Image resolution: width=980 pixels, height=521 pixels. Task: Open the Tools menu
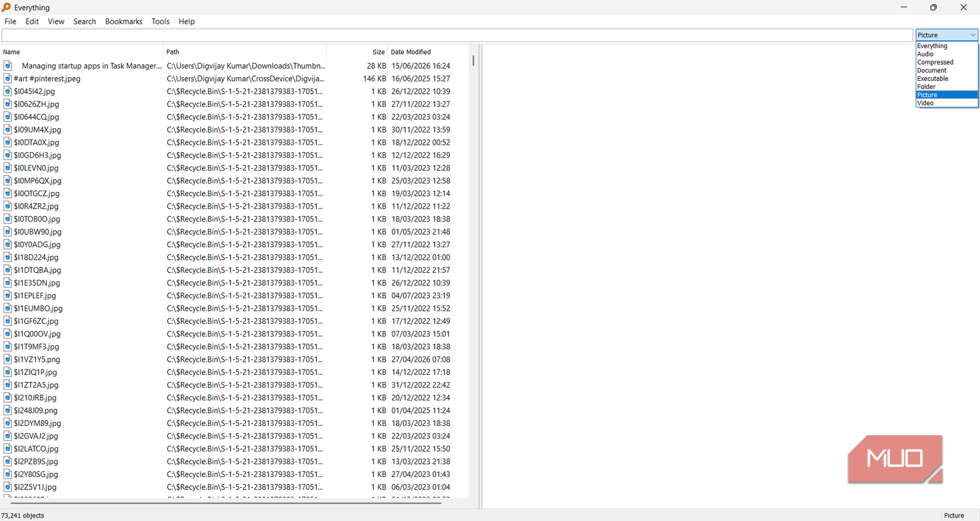[x=160, y=21]
